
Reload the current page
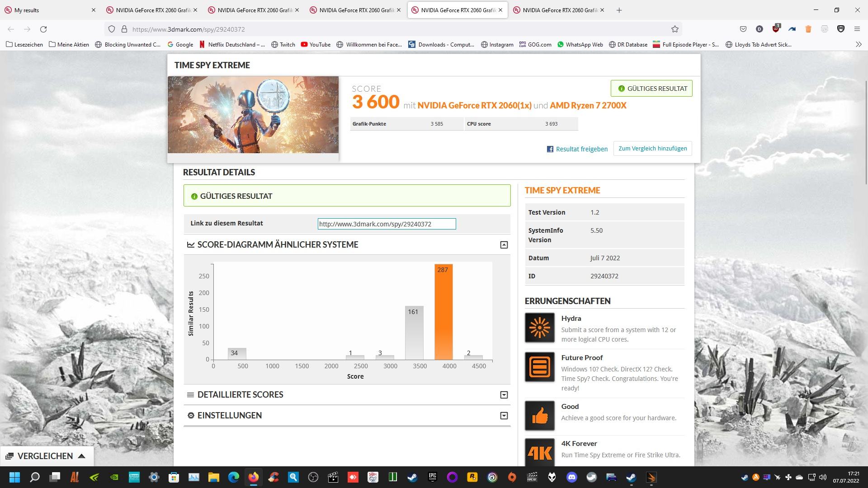pos(43,29)
